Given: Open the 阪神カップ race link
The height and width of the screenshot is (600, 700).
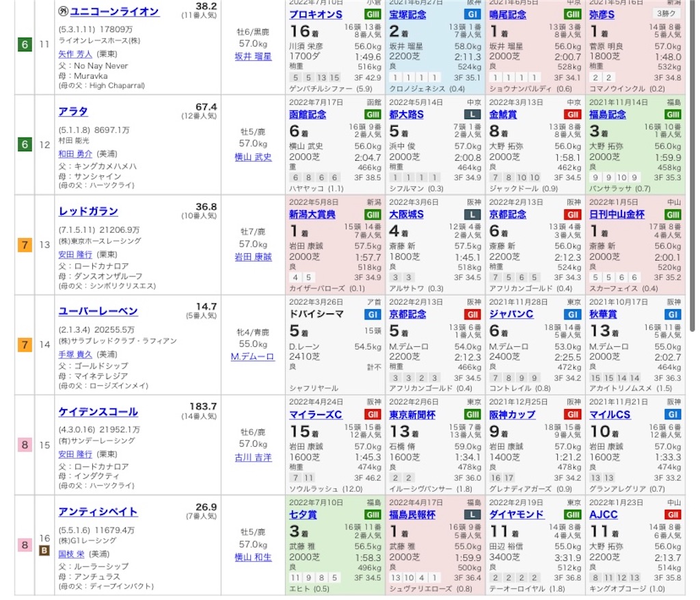Looking at the screenshot, I should [x=512, y=415].
